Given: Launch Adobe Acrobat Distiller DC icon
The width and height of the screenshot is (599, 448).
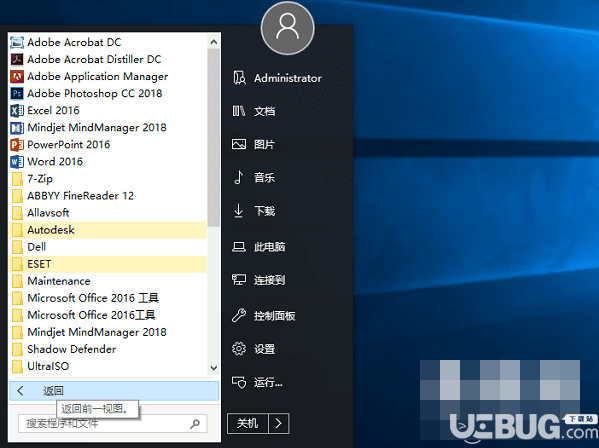Looking at the screenshot, I should [x=17, y=59].
